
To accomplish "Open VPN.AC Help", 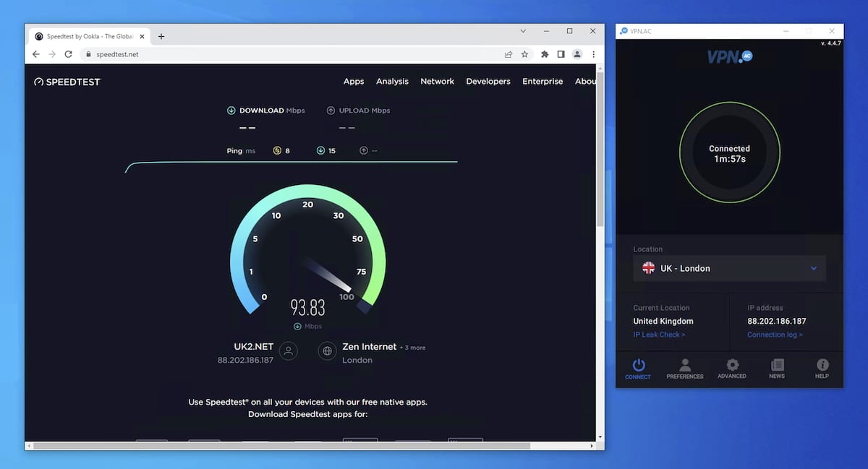I will tap(822, 368).
